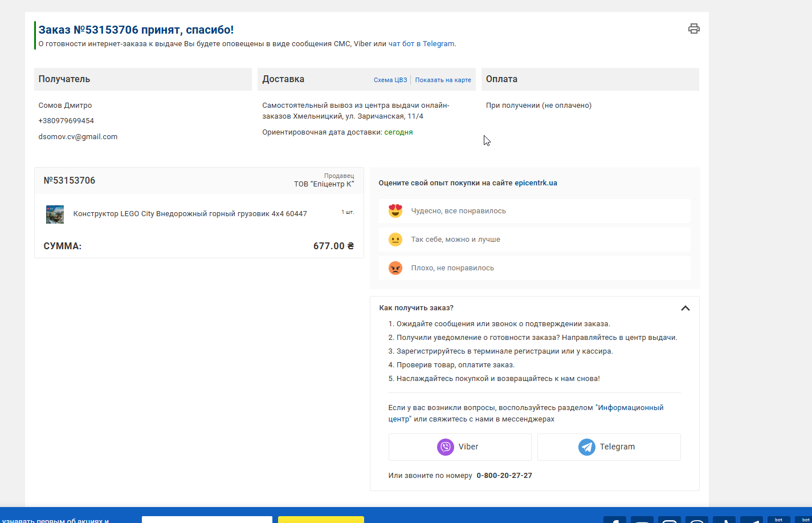Click the neutral face emoji icon
812x523 pixels.
point(395,240)
